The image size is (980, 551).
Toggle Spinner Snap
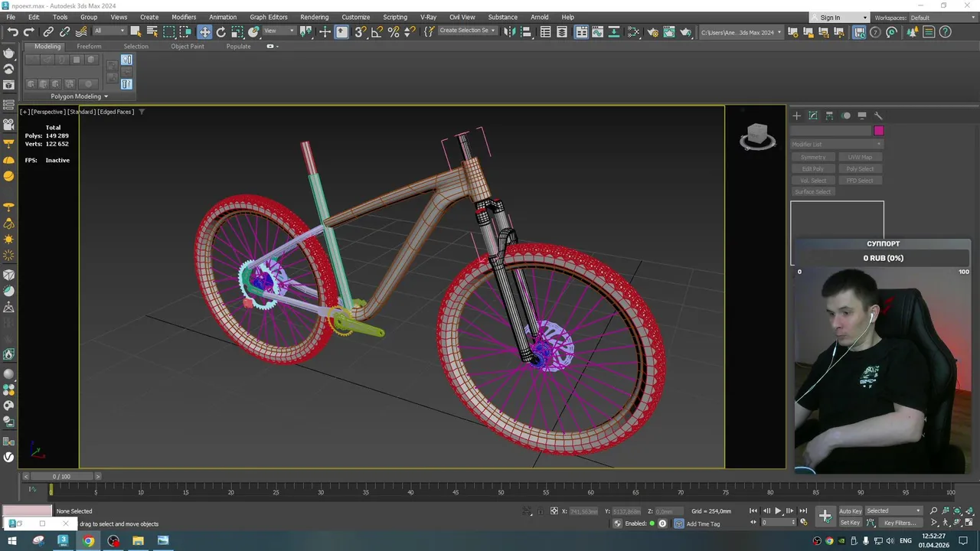tap(410, 32)
